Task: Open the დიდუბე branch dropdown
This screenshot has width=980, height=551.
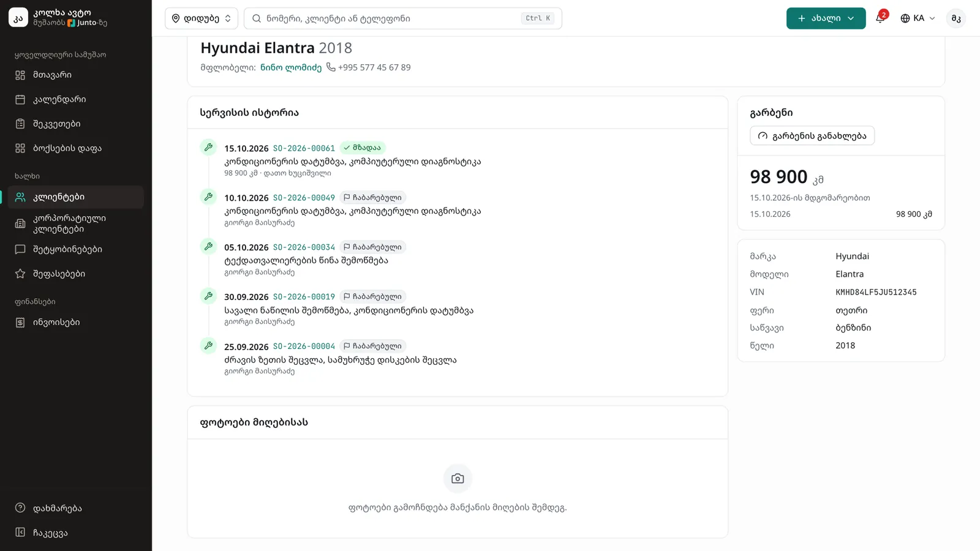Action: point(202,18)
